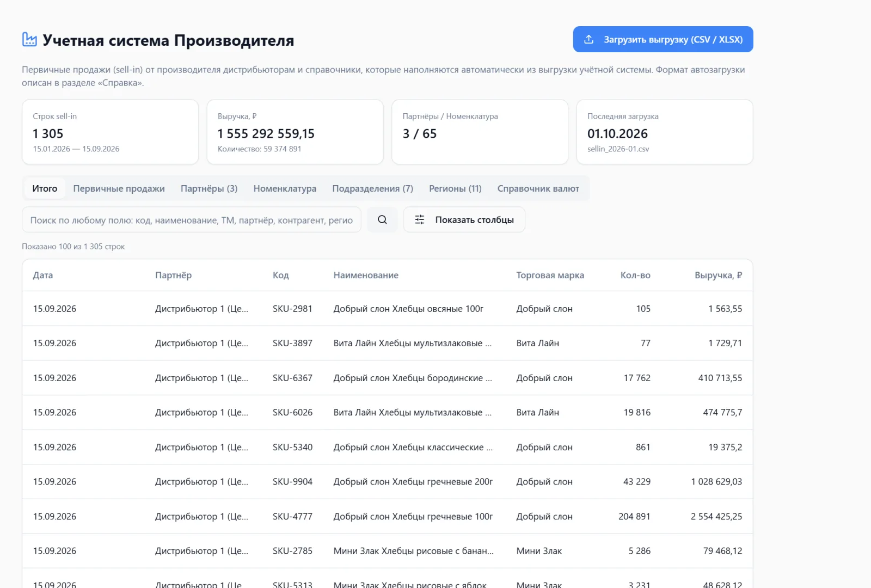Upload an export with Загрузить выгрузку (CSV / XLSX)

click(663, 39)
